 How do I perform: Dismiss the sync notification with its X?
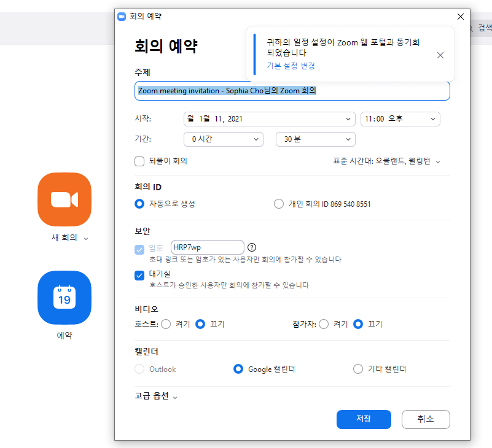pos(440,55)
